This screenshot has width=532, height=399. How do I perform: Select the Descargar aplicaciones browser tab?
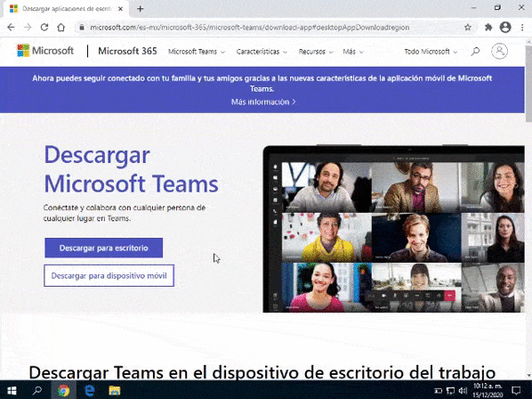(66, 9)
